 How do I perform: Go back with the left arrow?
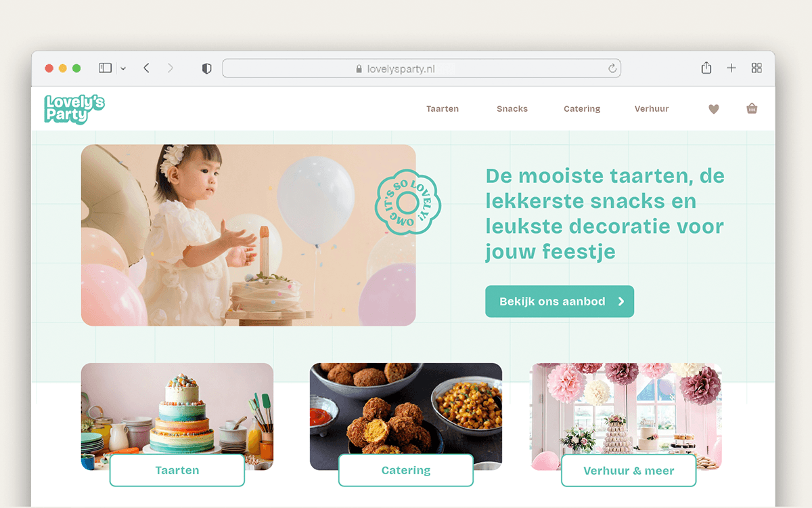coord(146,68)
